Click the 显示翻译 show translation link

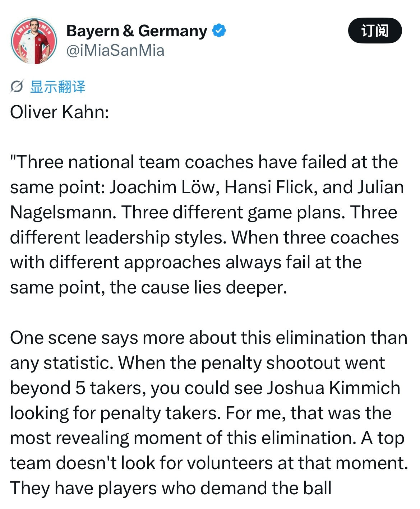[57, 87]
